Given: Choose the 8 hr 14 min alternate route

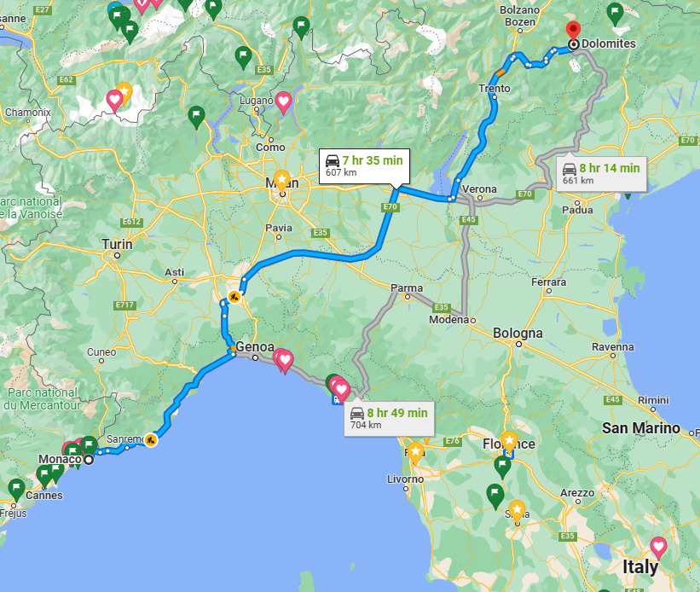Looking at the screenshot, I should [601, 174].
